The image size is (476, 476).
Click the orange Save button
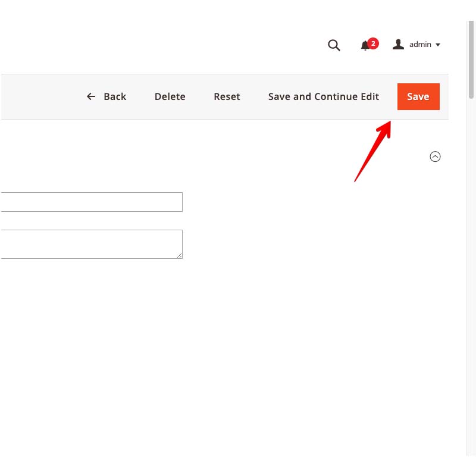(418, 96)
